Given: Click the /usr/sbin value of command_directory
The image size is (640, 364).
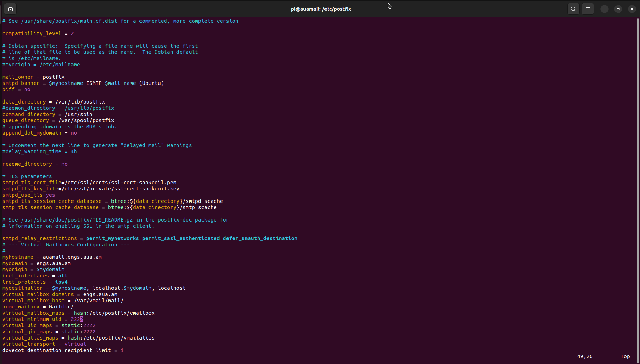Looking at the screenshot, I should (x=78, y=114).
